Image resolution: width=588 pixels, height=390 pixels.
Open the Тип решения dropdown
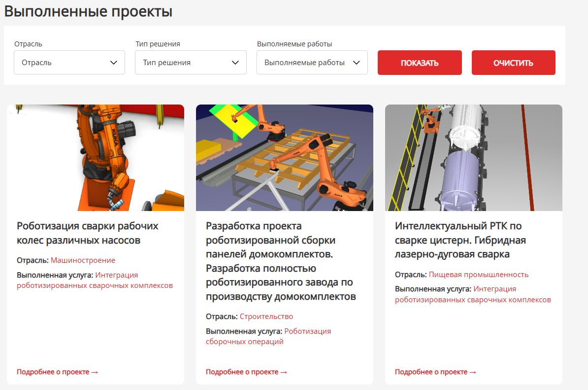click(x=191, y=62)
